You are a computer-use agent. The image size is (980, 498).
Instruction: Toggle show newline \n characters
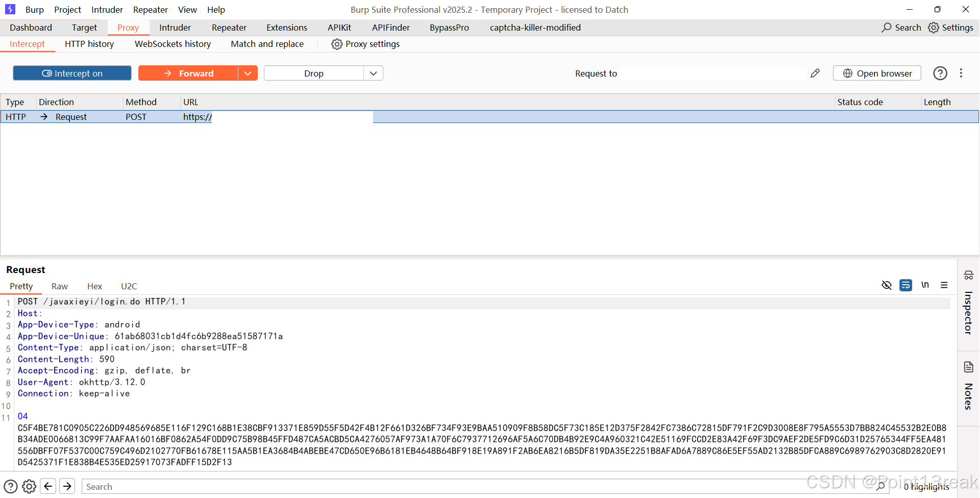point(925,285)
